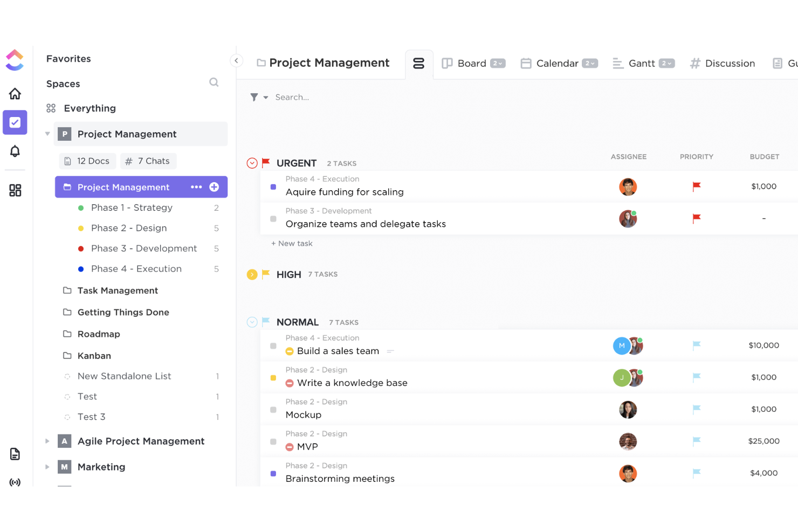The width and height of the screenshot is (798, 532).
Task: Open the Home icon in the left rail
Action: 15,93
